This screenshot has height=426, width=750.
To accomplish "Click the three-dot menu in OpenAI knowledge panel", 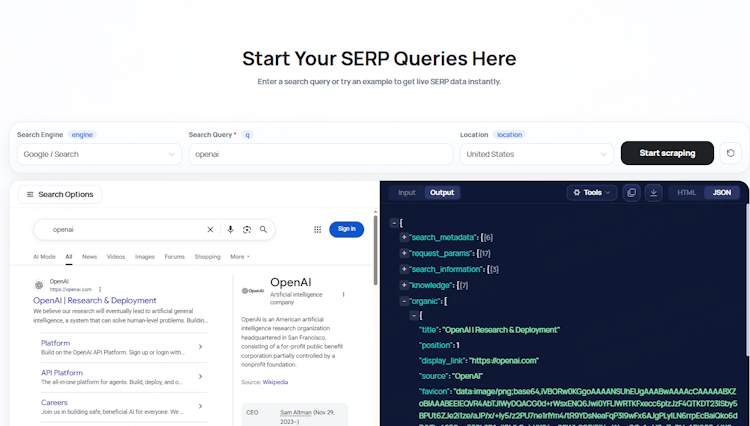I will (x=343, y=295).
